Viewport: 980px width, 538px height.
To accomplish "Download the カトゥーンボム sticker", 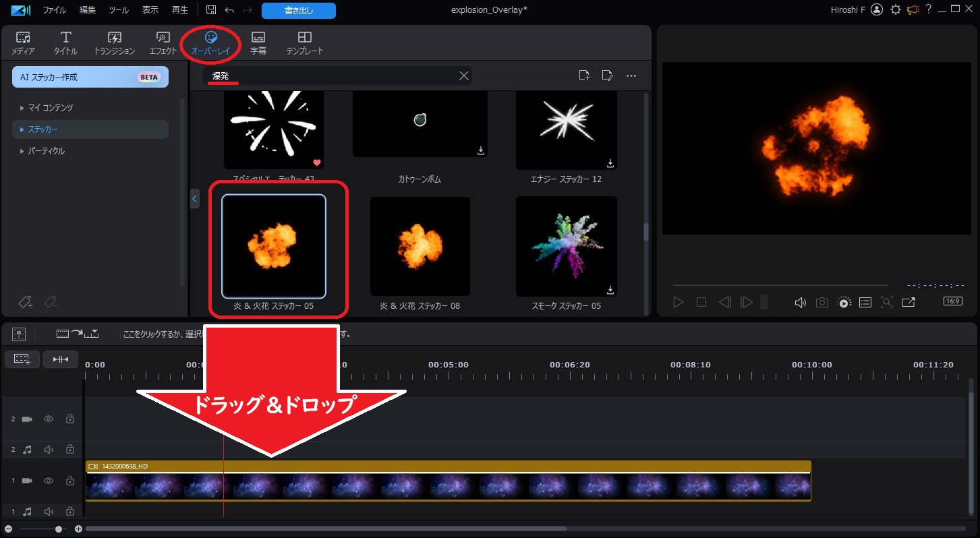I will [481, 151].
